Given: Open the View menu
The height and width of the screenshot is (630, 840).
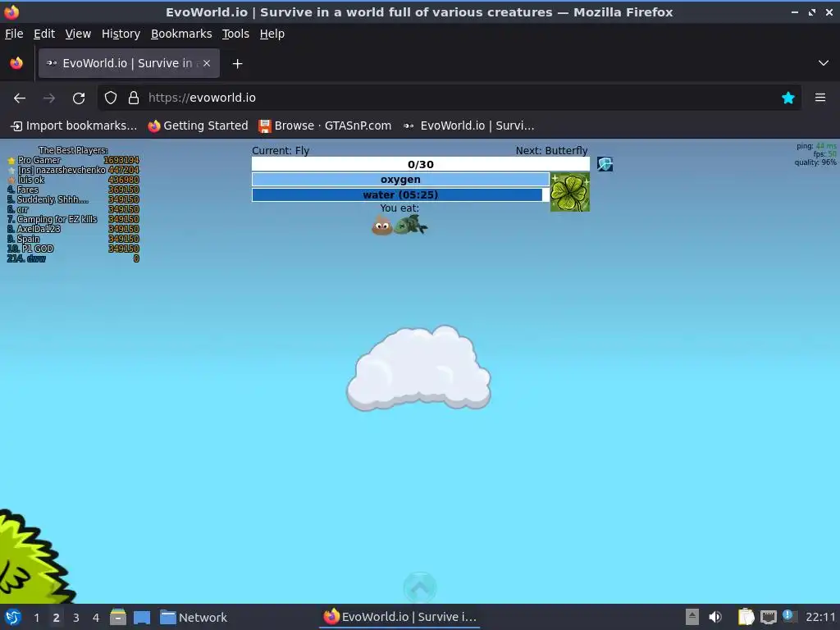Looking at the screenshot, I should (78, 34).
